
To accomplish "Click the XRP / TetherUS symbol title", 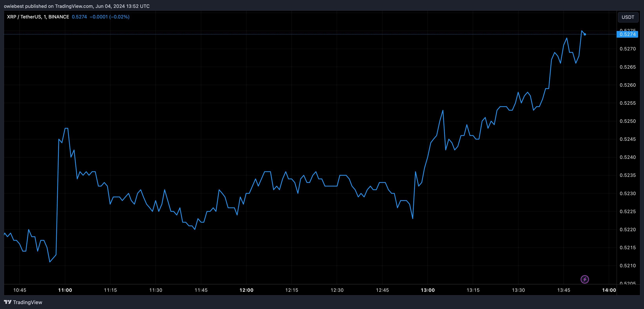I will [38, 17].
